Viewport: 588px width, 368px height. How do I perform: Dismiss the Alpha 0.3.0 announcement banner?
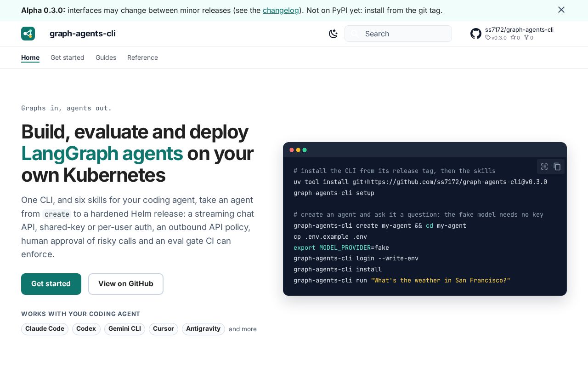561,10
